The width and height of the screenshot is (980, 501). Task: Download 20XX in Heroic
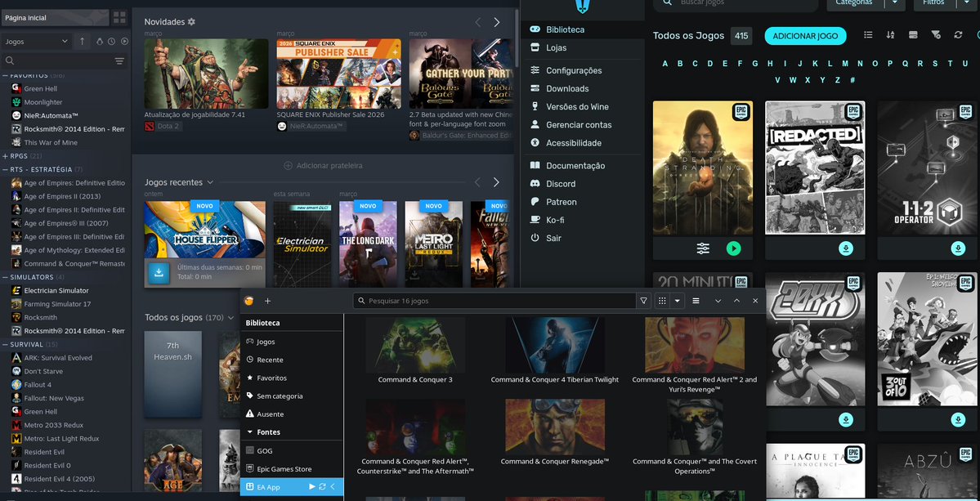pyautogui.click(x=846, y=420)
